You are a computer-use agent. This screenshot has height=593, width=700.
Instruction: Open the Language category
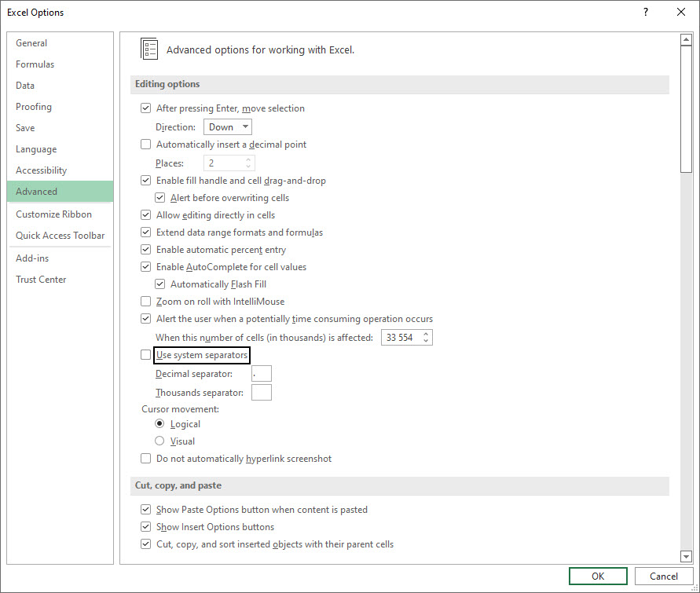click(x=60, y=149)
